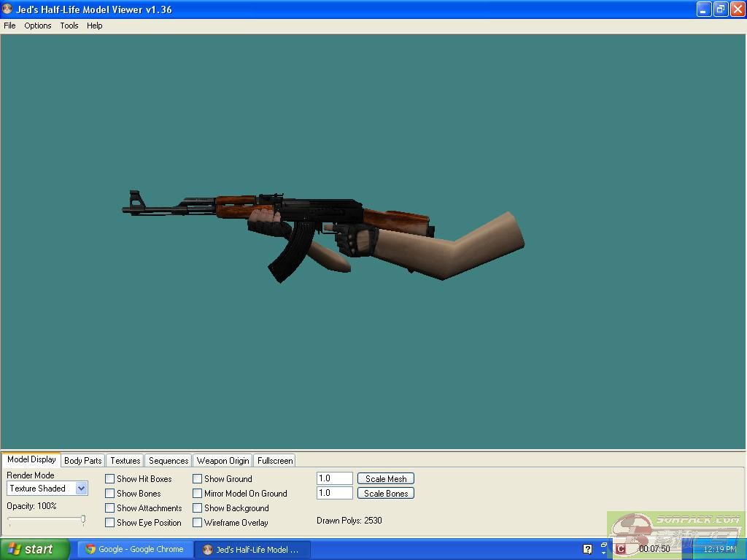747x560 pixels.
Task: Click the Scale Bones value field
Action: click(334, 493)
